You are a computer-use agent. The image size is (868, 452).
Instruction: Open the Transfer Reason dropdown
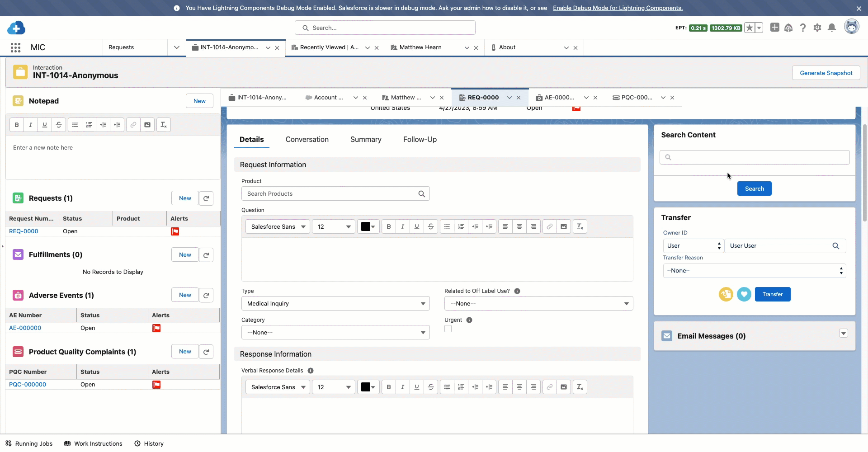(x=754, y=270)
